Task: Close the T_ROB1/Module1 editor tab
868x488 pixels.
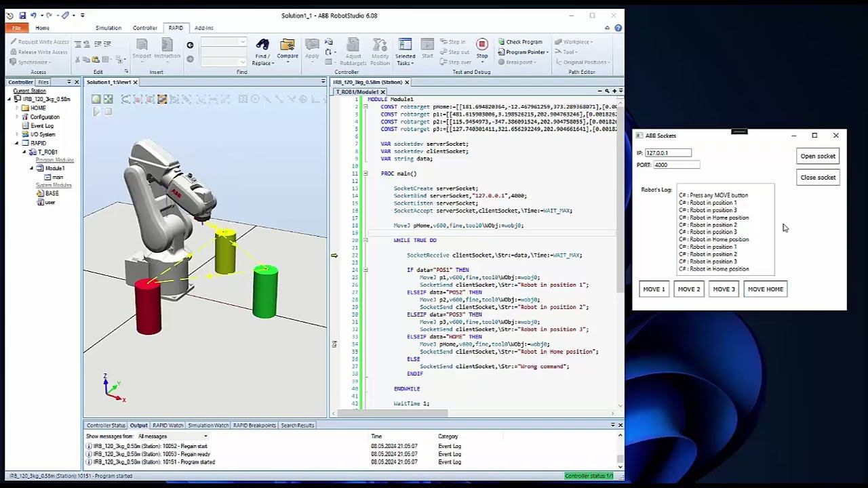Action: point(382,91)
